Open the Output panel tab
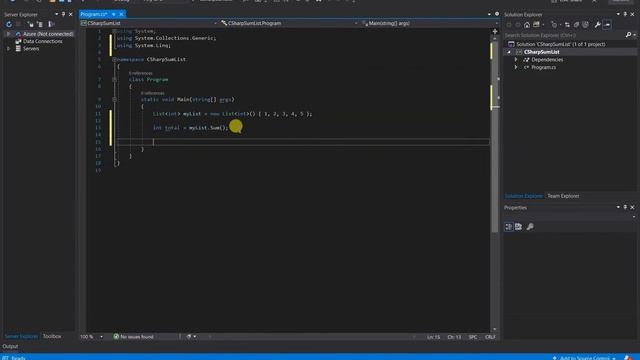This screenshot has width=640, height=360. click(10, 346)
